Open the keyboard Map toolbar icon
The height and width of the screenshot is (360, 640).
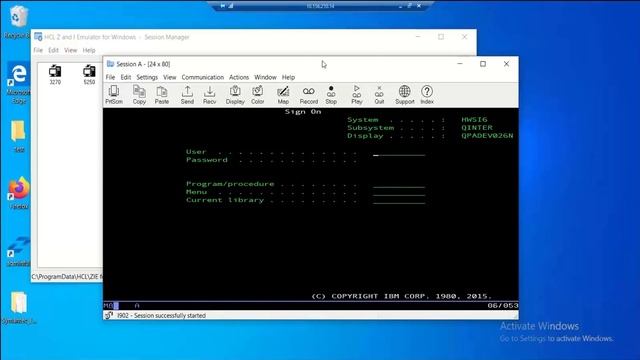coord(283,95)
